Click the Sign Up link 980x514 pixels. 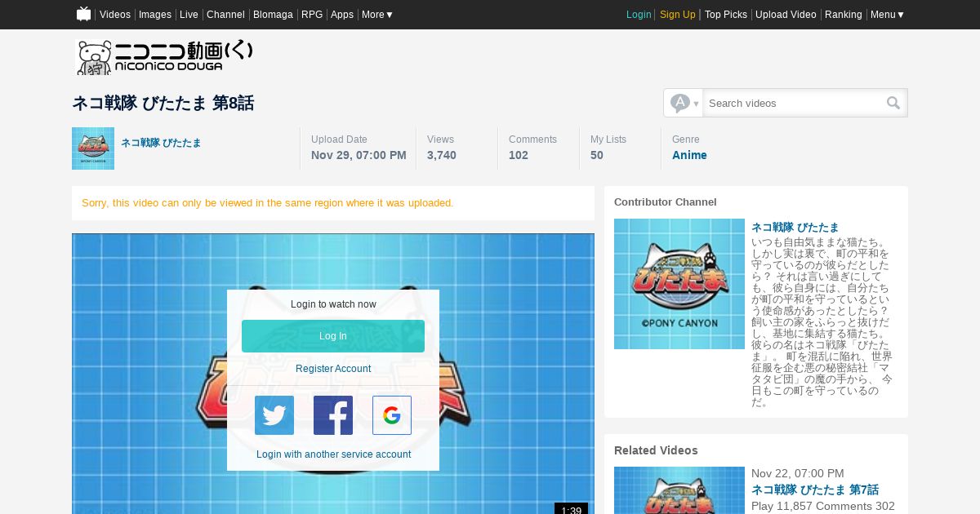[x=678, y=15]
